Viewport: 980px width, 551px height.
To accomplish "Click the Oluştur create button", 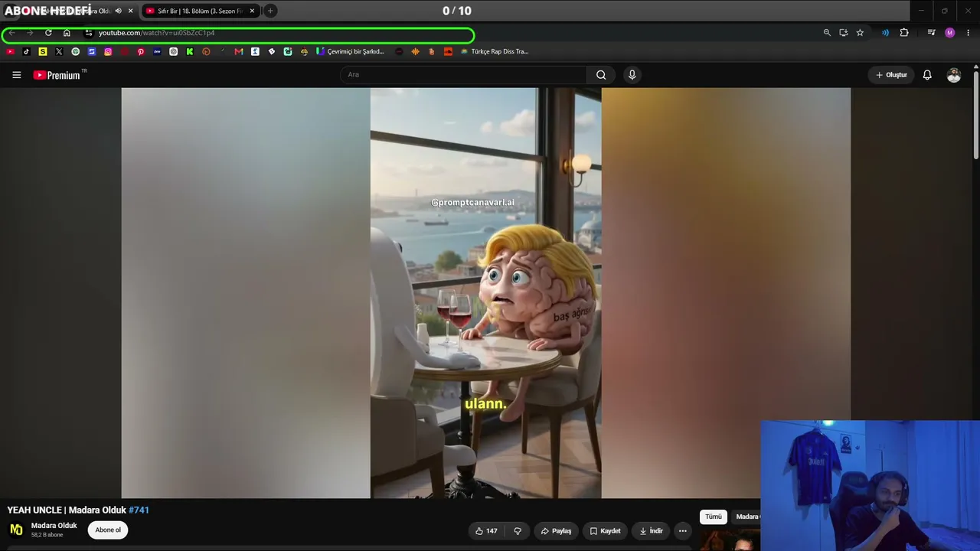I will 891,75.
